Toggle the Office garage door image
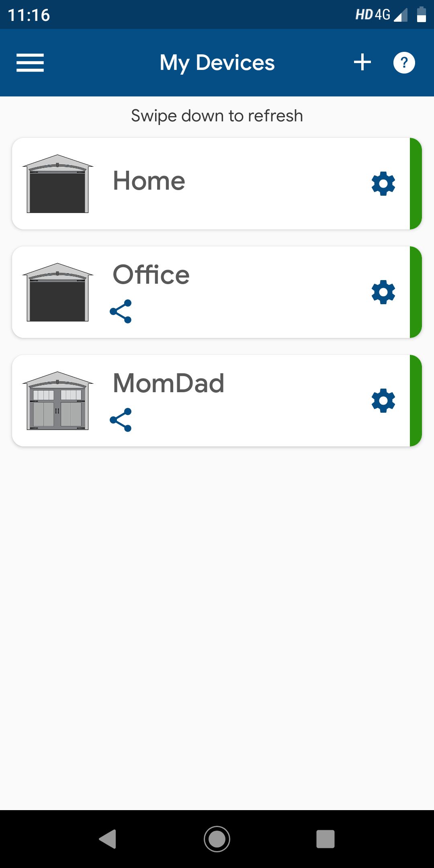Screen dimensions: 434x868 [x=57, y=292]
